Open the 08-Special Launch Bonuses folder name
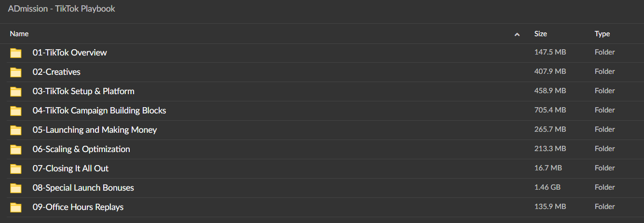Viewport: 644px width, 223px height. click(83, 187)
